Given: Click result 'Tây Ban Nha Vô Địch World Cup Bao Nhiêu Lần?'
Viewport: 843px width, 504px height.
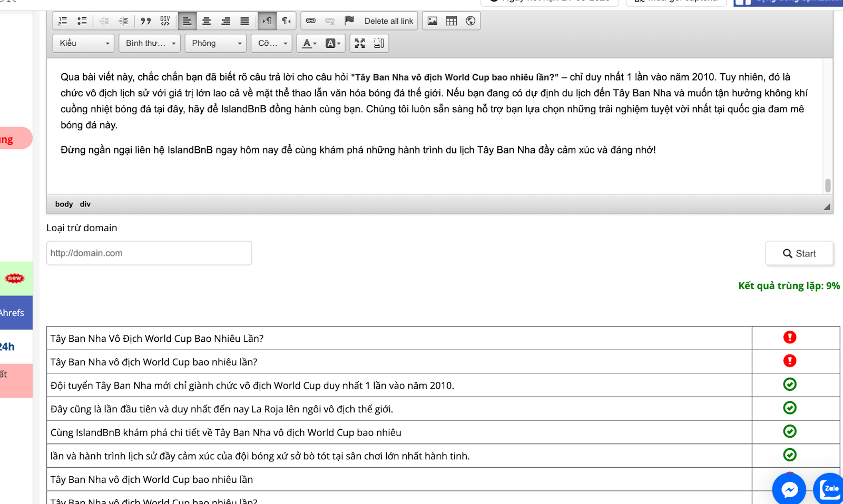Looking at the screenshot, I should [x=157, y=339].
